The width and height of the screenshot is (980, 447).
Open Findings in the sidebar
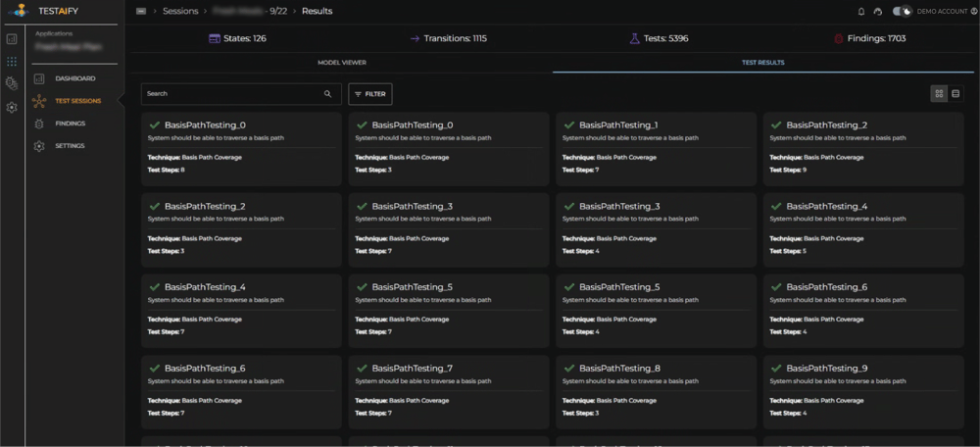[x=70, y=124]
